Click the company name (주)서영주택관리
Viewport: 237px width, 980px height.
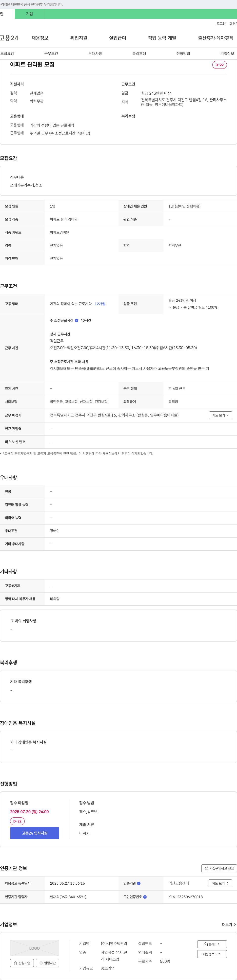[114, 944]
